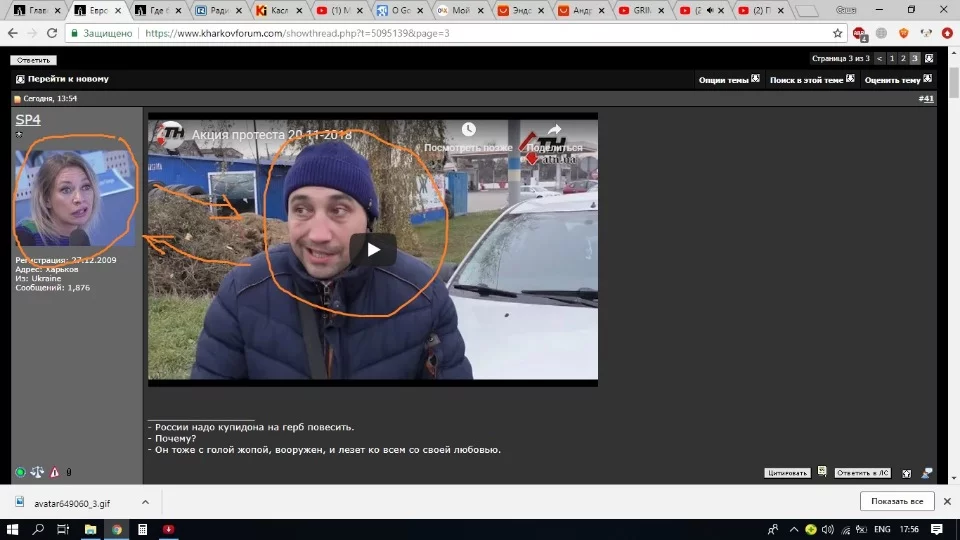Open Task View in taskbar
The height and width of the screenshot is (540, 960).
63,529
